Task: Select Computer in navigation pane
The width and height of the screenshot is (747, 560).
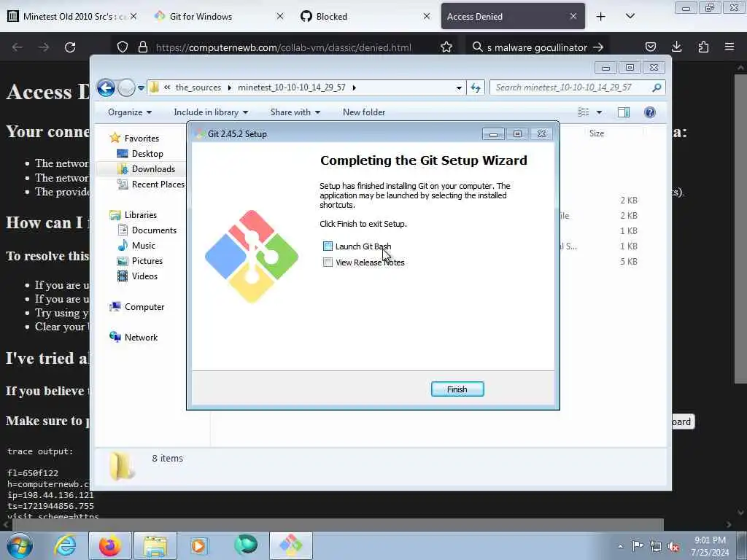Action: pos(144,307)
